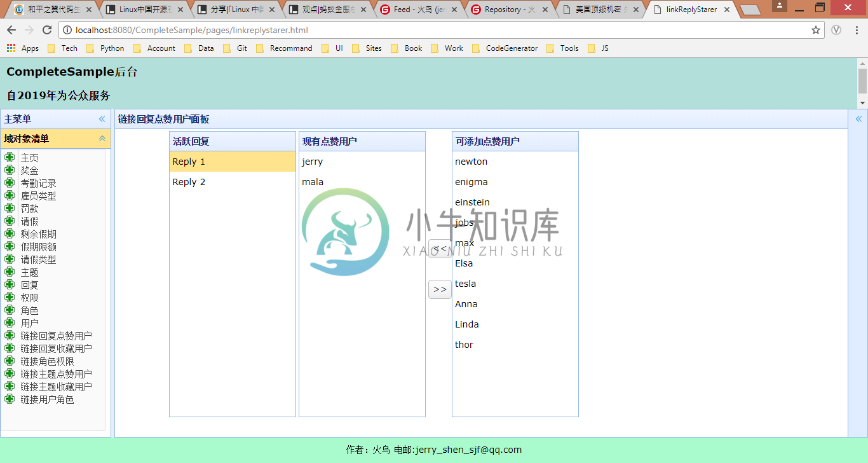The height and width of the screenshot is (463, 868).
Task: Select Anna in 可添加点赞用户 list
Action: 515,304
